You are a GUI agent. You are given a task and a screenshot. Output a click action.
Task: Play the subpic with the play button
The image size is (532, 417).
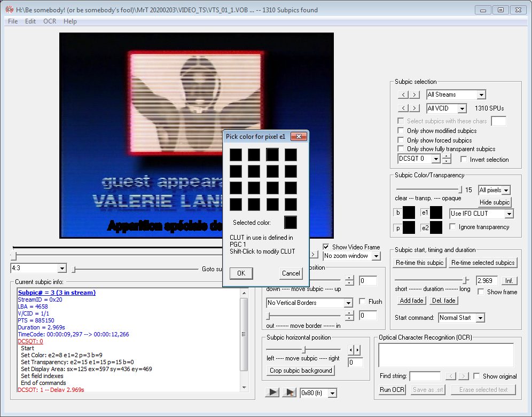coord(272,392)
